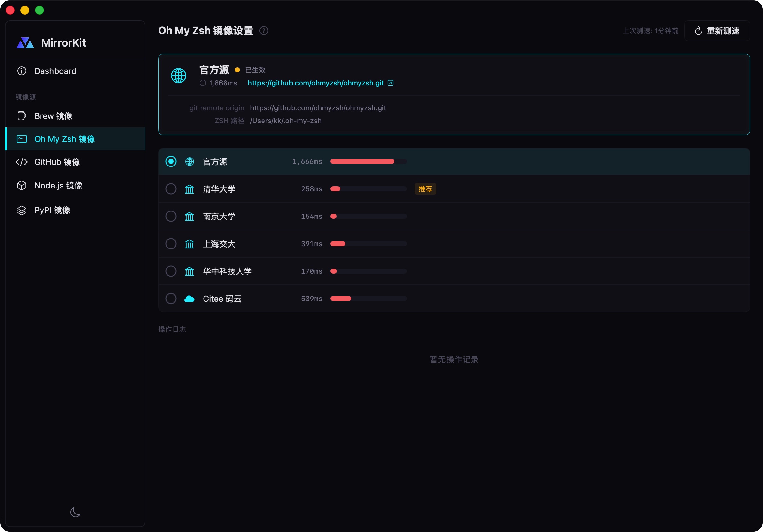The height and width of the screenshot is (532, 763).
Task: Click the 上次测速: 1分钟前 label
Action: tap(650, 31)
